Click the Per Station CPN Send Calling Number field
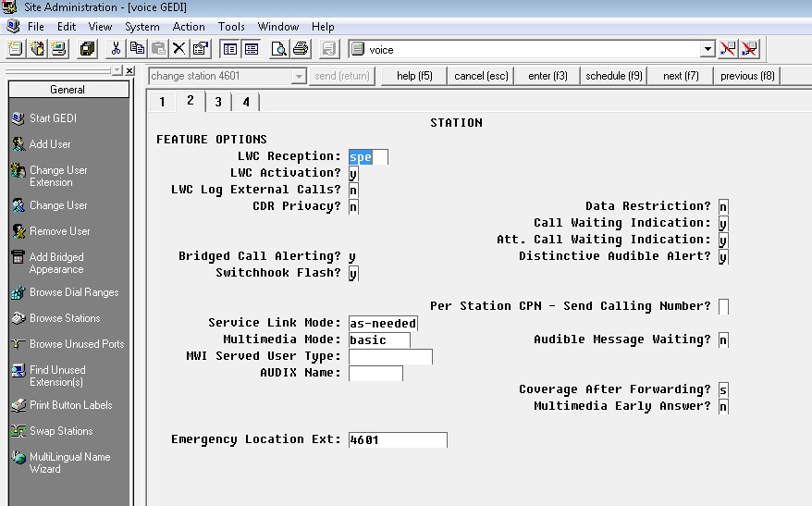This screenshot has width=812, height=506. point(723,306)
